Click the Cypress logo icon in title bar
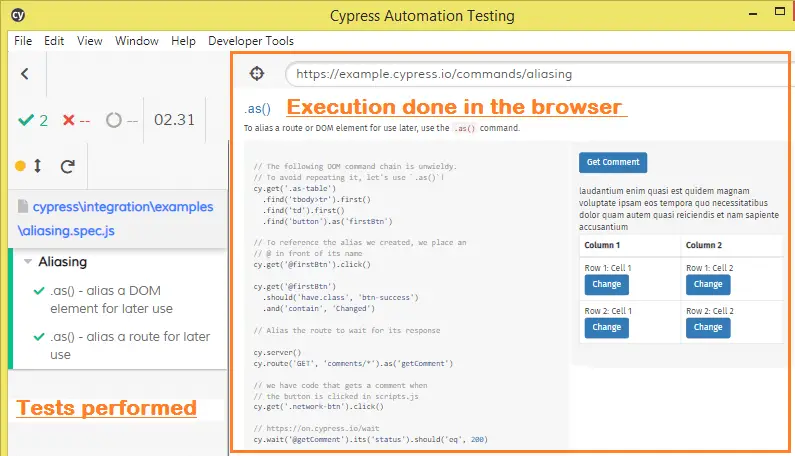Screen dimensions: 795x456 [x=18, y=15]
